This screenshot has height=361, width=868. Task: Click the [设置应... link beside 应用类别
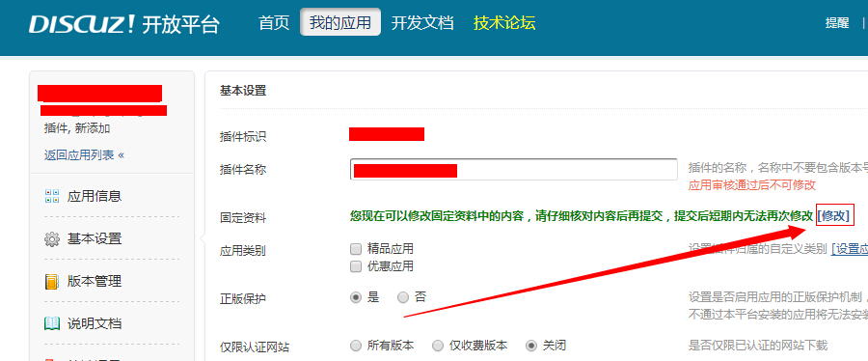(849, 249)
